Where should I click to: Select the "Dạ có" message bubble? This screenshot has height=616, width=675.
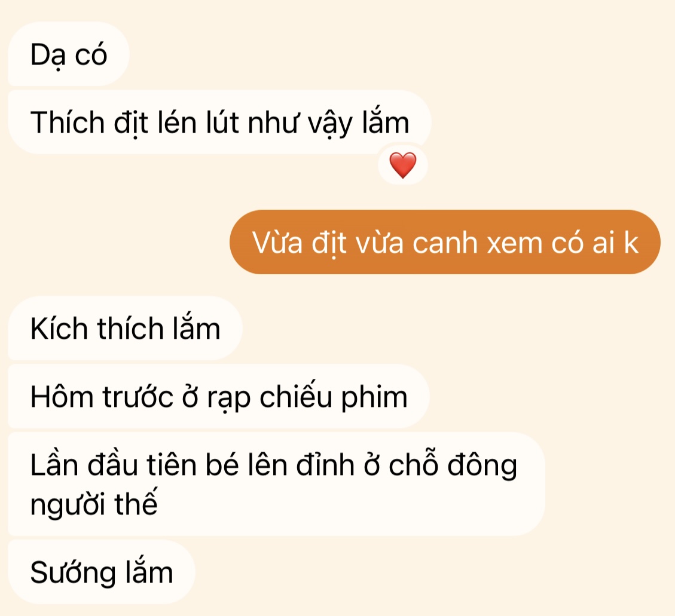point(68,54)
